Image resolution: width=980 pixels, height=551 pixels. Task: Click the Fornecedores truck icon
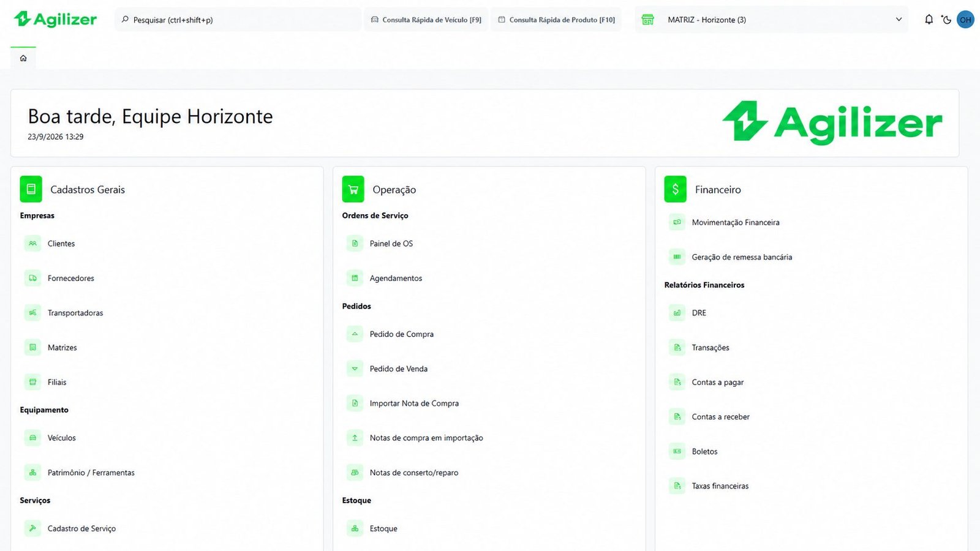pos(33,278)
